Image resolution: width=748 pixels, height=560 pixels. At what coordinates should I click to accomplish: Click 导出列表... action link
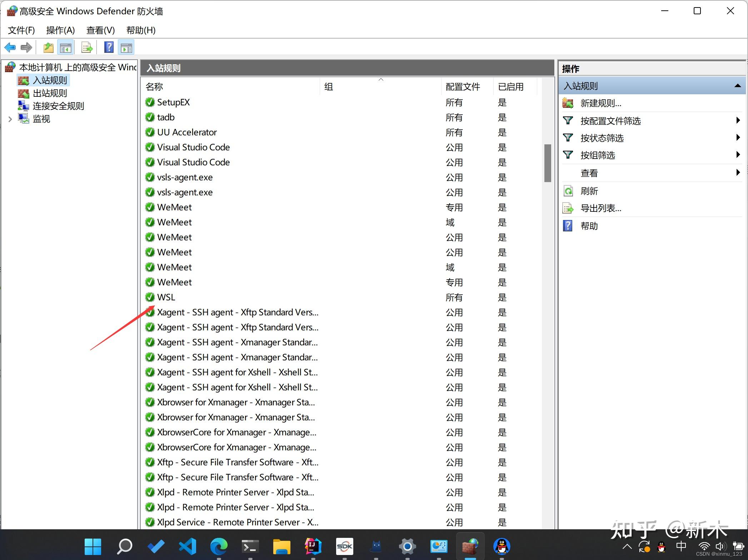point(601,208)
